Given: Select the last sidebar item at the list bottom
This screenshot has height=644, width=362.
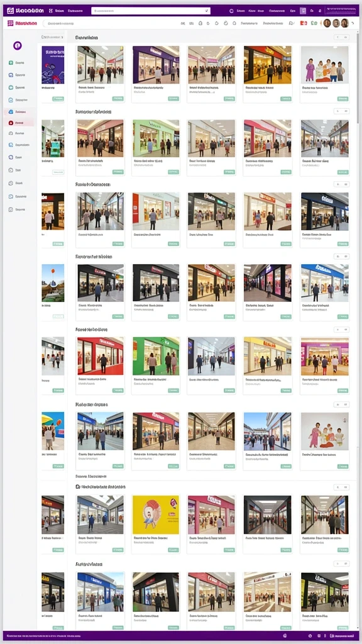Looking at the screenshot, I should pos(17,209).
